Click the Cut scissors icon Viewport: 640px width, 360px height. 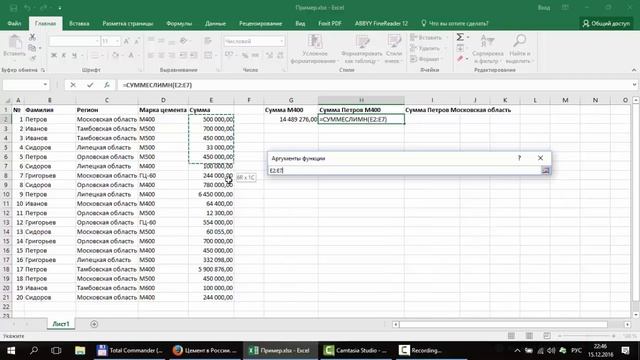pos(32,37)
